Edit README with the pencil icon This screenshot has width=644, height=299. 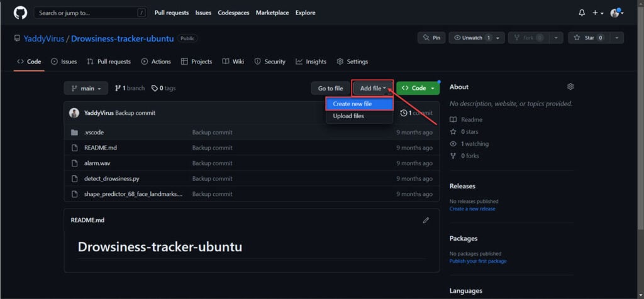[x=426, y=220]
